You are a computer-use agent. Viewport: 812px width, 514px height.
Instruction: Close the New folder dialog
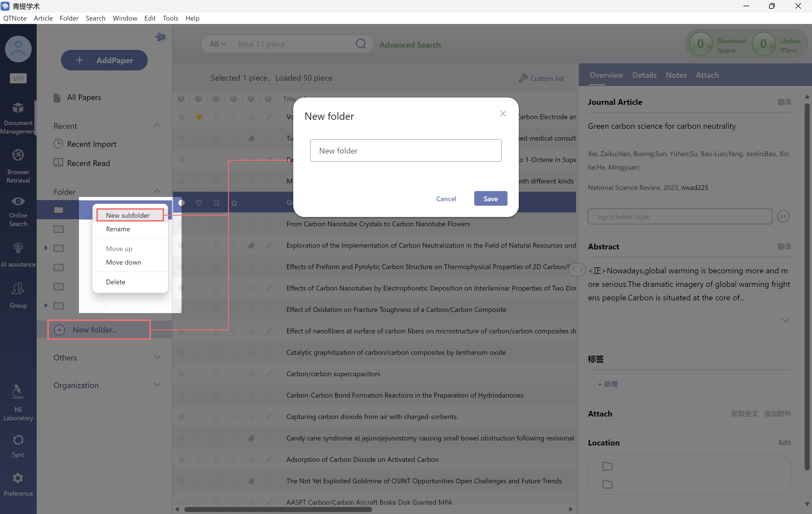(503, 114)
